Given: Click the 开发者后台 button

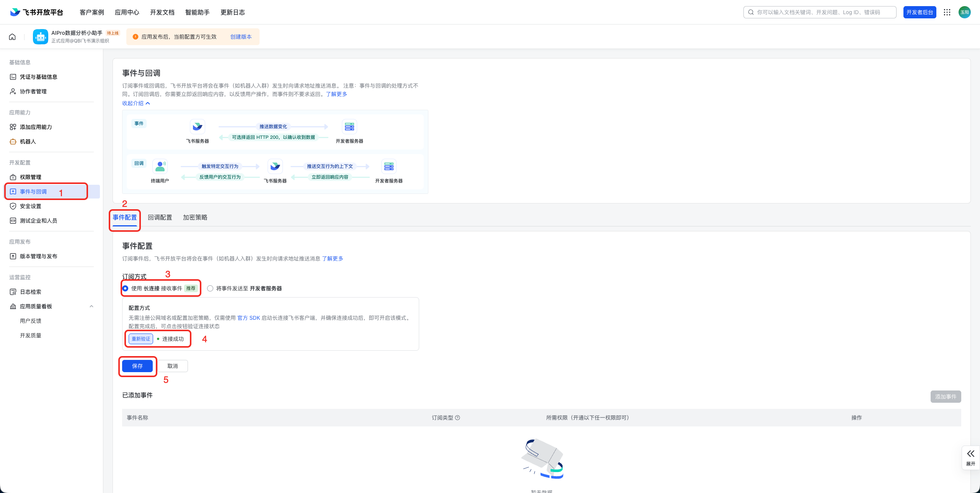Looking at the screenshot, I should click(x=920, y=12).
